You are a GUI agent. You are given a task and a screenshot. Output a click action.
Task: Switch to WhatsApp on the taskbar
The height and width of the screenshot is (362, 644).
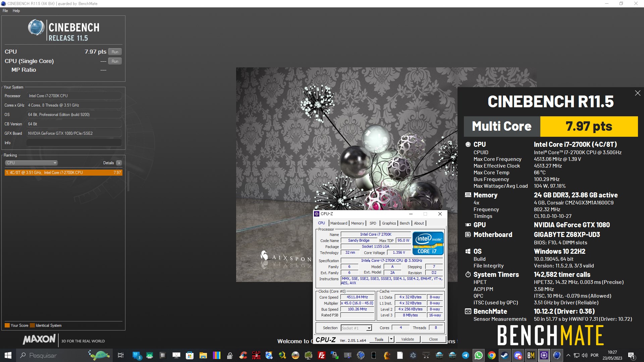tap(479, 355)
